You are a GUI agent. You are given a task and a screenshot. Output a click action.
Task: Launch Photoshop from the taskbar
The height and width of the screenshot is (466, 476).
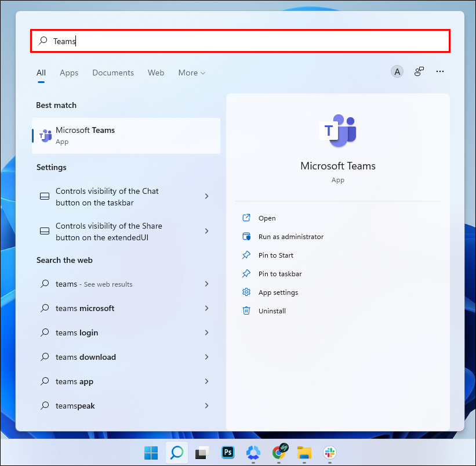pyautogui.click(x=228, y=452)
